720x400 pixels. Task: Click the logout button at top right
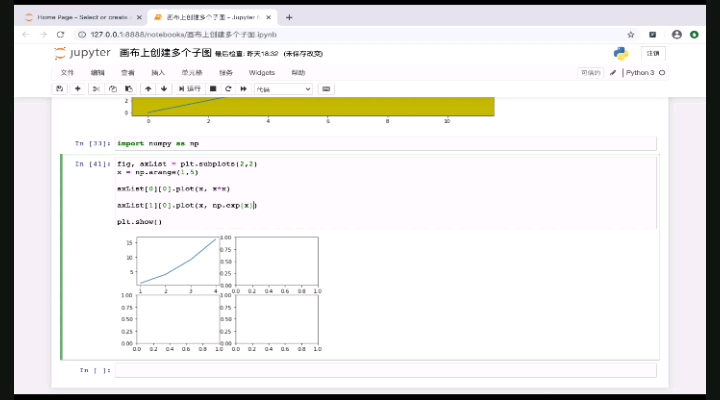652,53
